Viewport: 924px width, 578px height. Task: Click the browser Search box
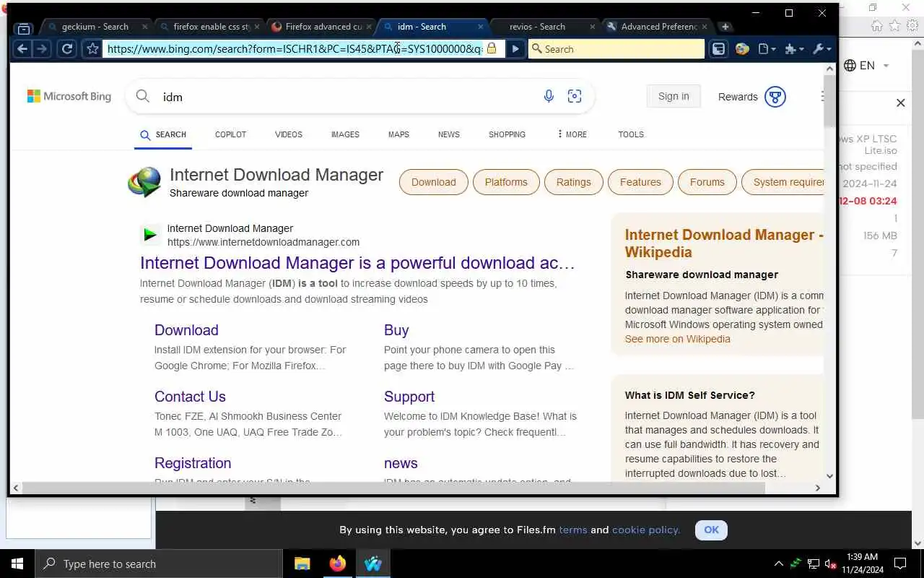click(616, 48)
